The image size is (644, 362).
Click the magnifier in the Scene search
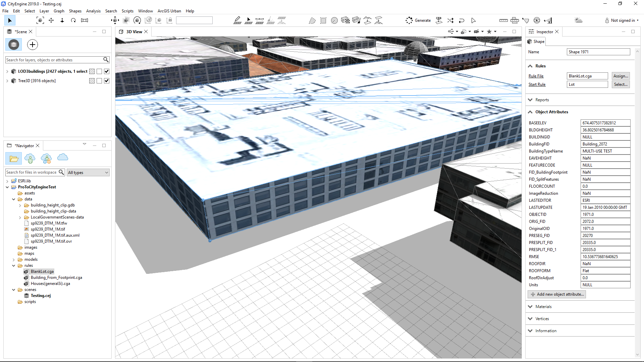tap(106, 60)
